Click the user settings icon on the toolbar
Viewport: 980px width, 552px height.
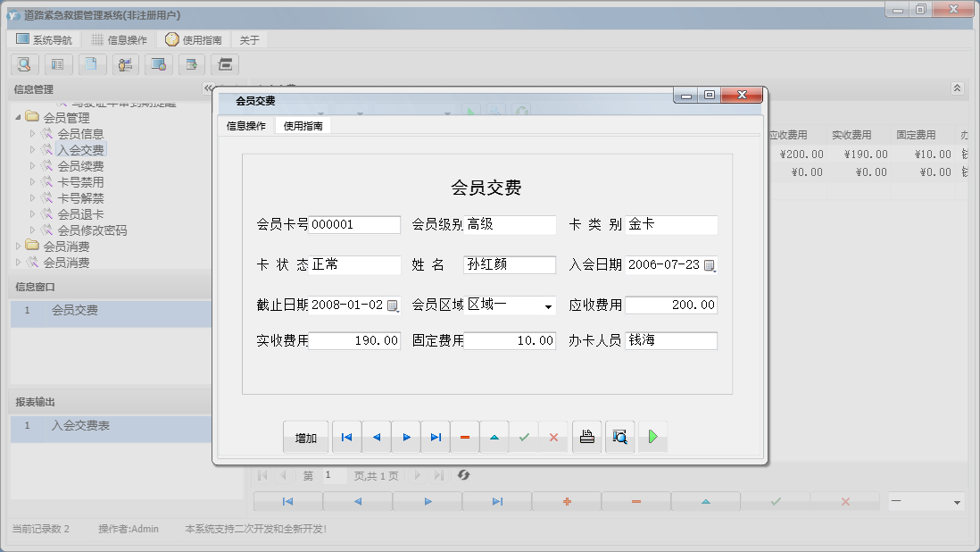pyautogui.click(x=125, y=64)
